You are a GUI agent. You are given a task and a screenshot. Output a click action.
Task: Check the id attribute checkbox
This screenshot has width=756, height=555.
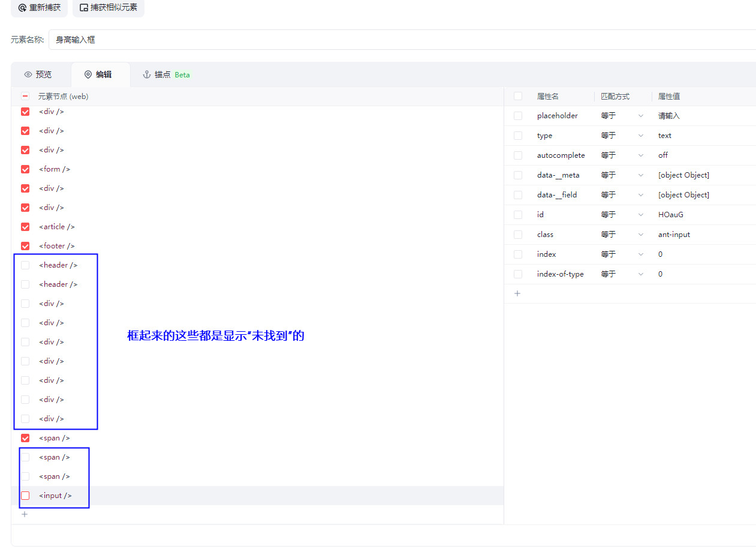click(x=518, y=215)
